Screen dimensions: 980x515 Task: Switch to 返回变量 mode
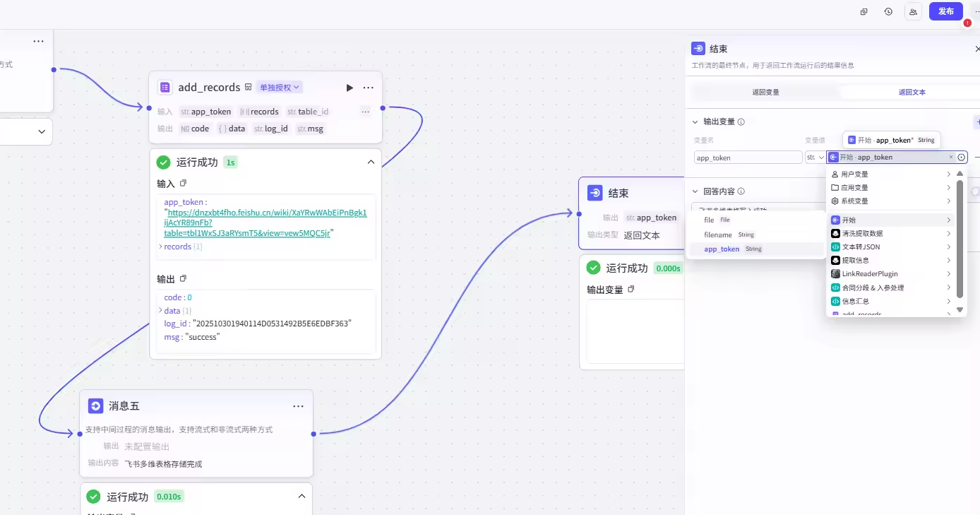(x=765, y=92)
